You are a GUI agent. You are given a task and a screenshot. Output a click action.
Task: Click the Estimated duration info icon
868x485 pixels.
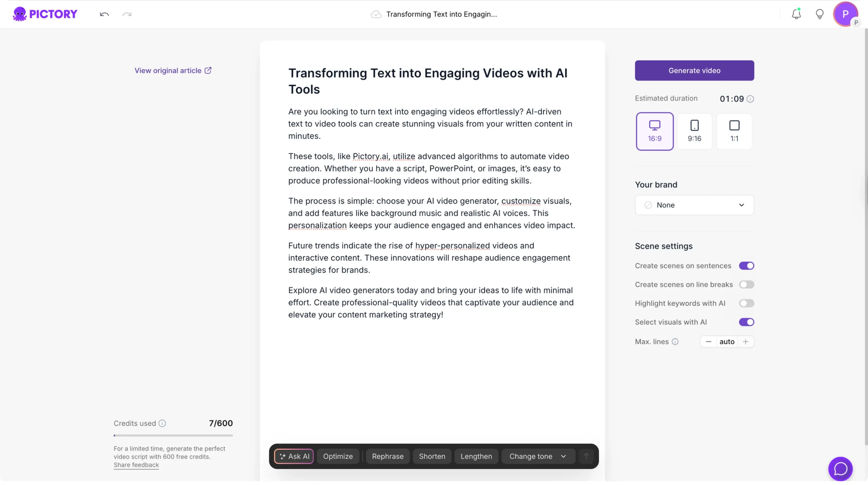coord(750,99)
